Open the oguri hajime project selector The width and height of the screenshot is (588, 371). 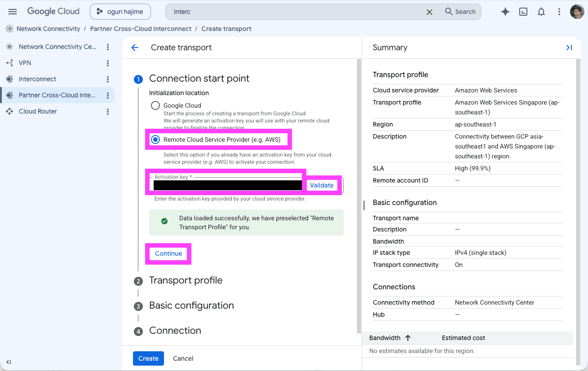pyautogui.click(x=120, y=12)
